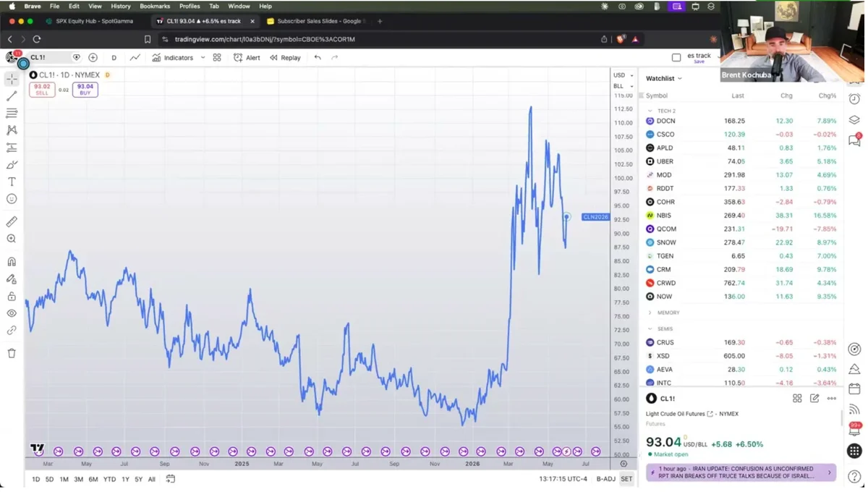The width and height of the screenshot is (868, 492).
Task: Open the Indicators dialog
Action: pyautogui.click(x=172, y=57)
